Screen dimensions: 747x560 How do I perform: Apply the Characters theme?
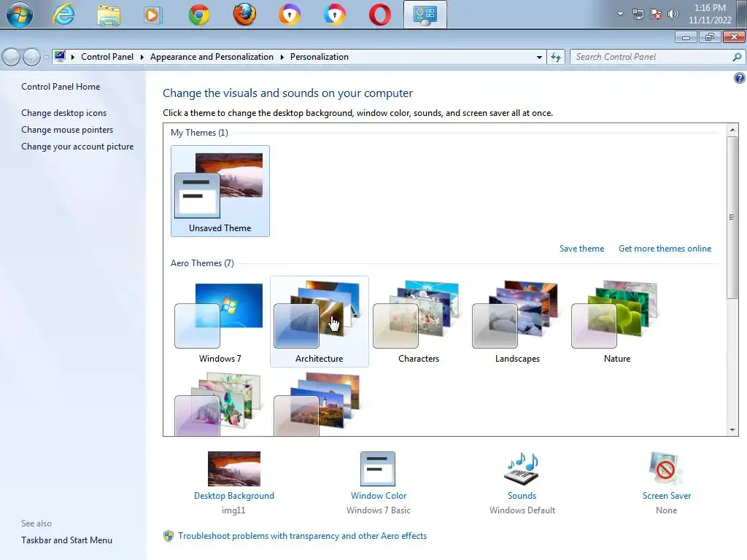(x=418, y=322)
